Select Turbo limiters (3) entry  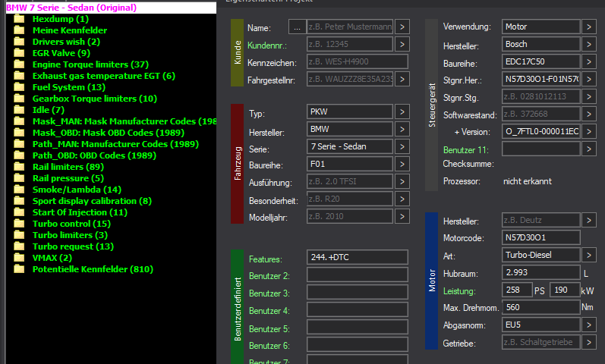click(71, 235)
